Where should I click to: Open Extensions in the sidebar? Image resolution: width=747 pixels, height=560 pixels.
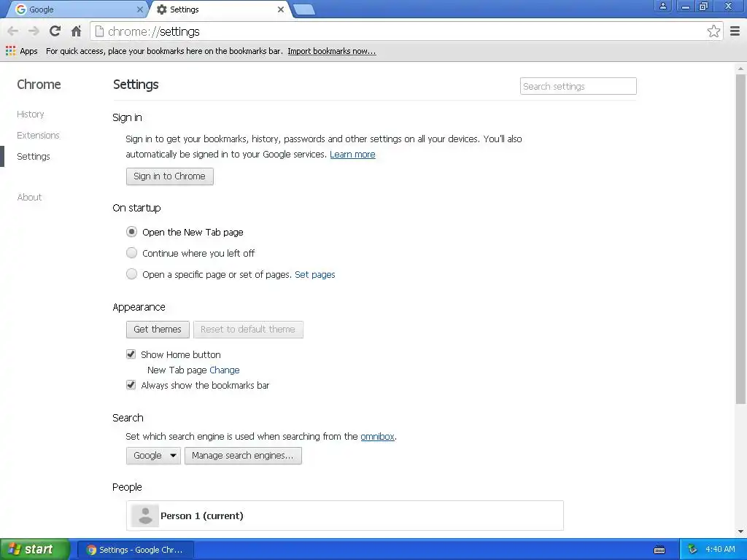(x=38, y=135)
